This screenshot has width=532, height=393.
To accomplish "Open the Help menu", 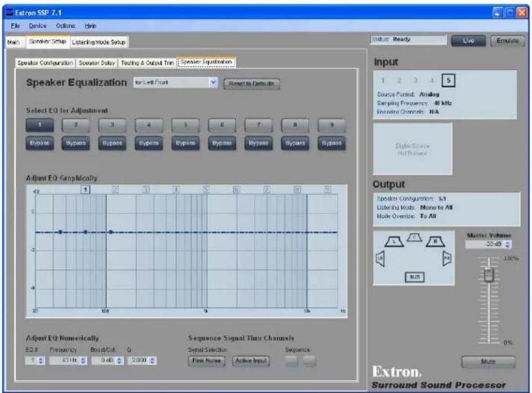I will click(x=90, y=26).
